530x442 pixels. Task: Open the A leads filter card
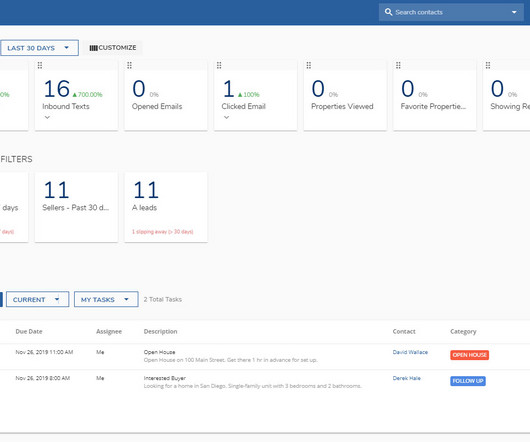166,207
